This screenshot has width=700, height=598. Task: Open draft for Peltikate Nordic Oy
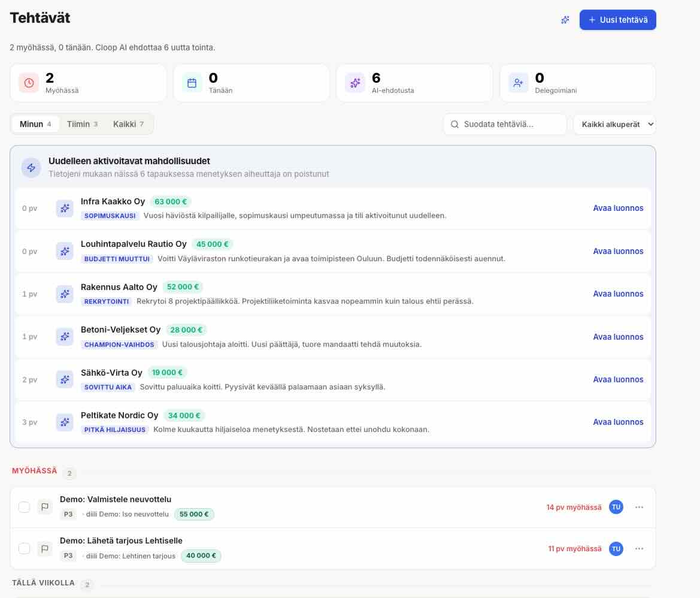[618, 422]
